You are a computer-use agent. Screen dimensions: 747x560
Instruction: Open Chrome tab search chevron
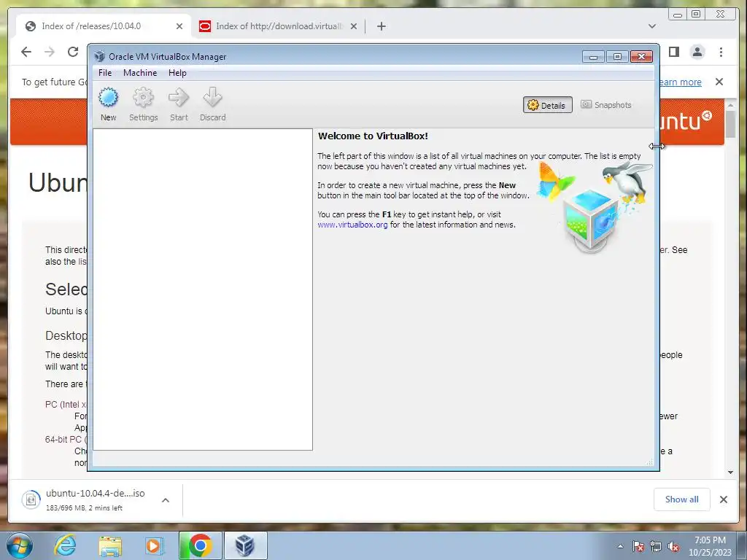pos(652,26)
